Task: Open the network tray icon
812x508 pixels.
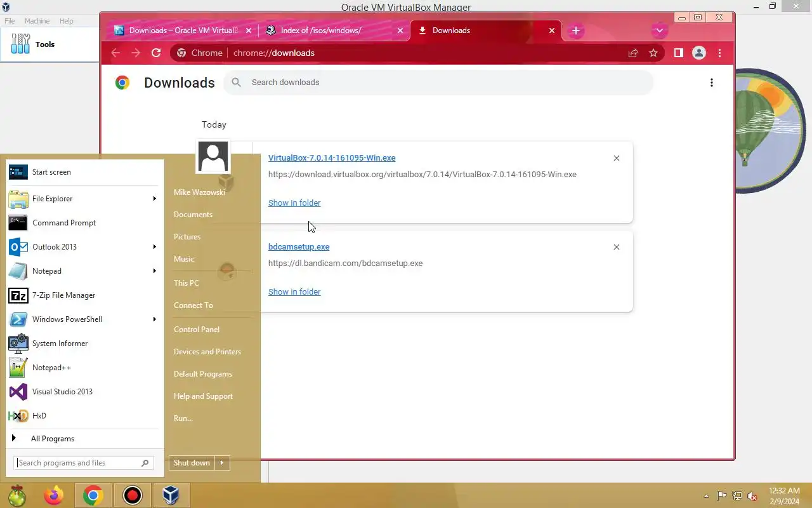Action: click(x=737, y=496)
